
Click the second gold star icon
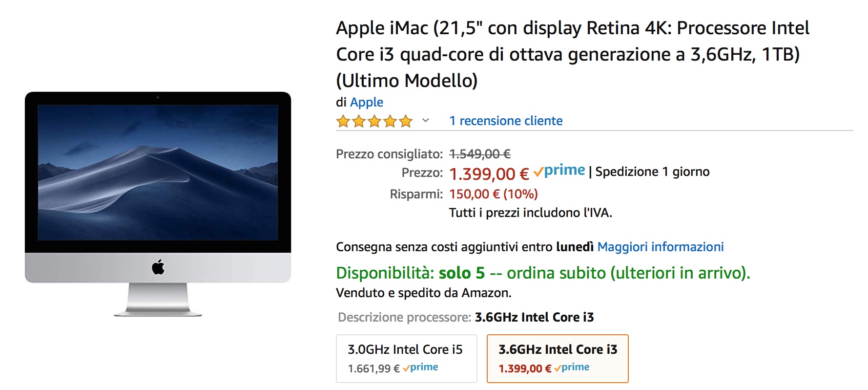[x=358, y=121]
